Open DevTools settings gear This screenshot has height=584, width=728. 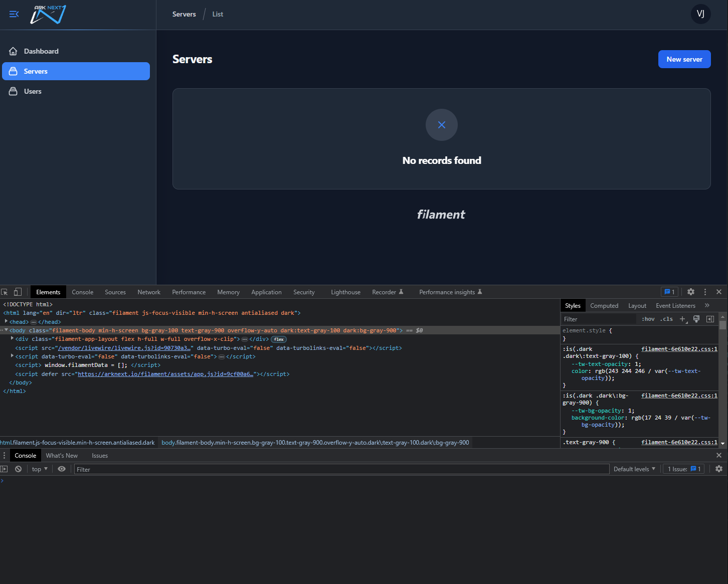pyautogui.click(x=691, y=292)
